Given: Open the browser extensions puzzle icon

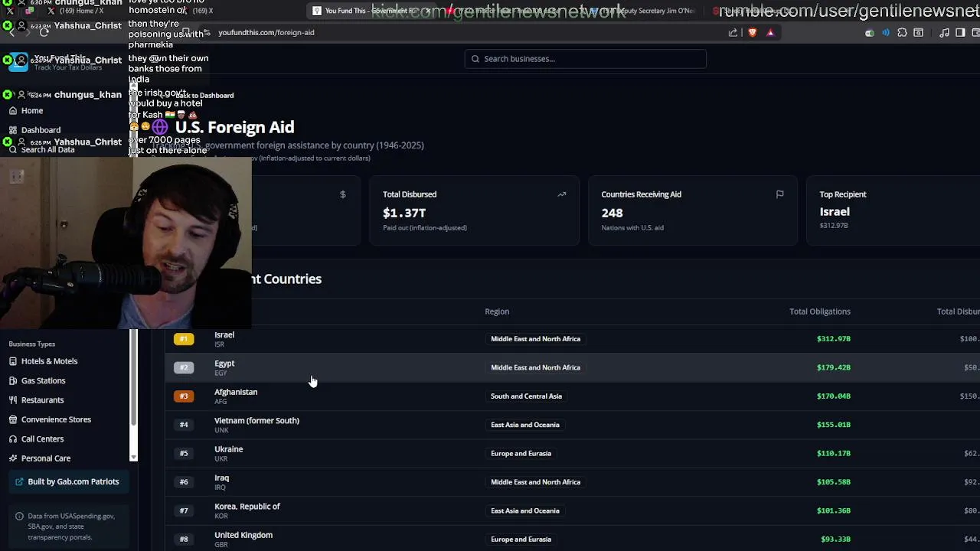Looking at the screenshot, I should coord(902,33).
